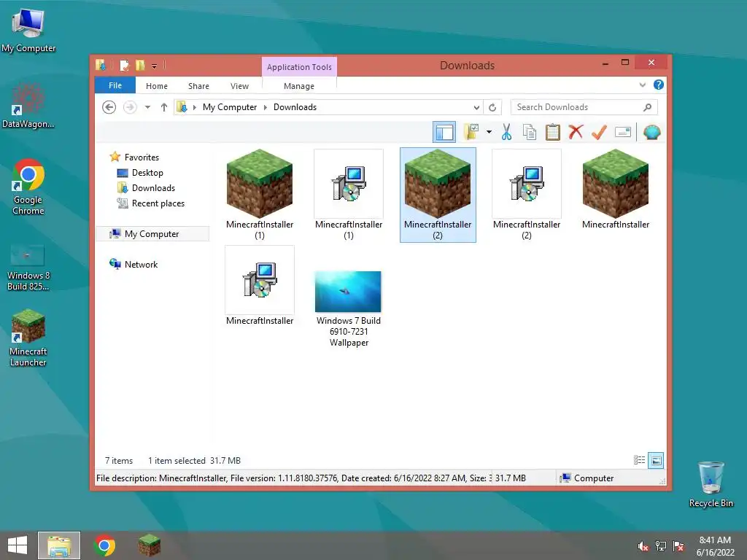Click the Back navigation arrow
Image resolution: width=747 pixels, height=560 pixels.
(109, 107)
